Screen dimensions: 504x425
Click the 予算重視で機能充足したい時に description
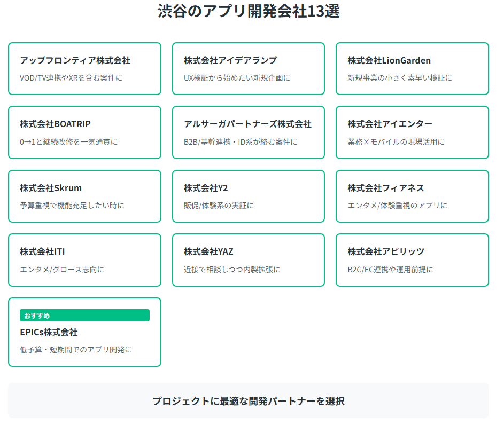point(72,206)
